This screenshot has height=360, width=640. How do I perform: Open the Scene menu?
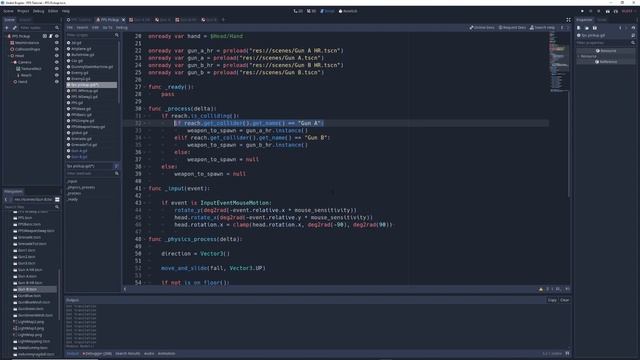8,11
